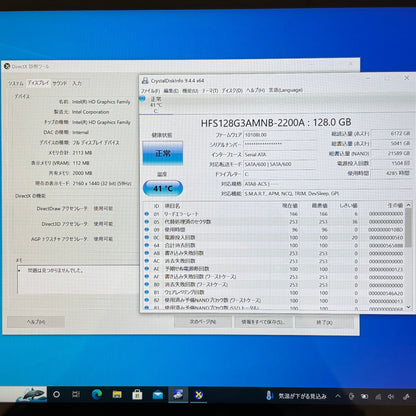Open the 言語(Language) menu in CrystalDiskInfo
Image resolution: width=416 pixels, height=416 pixels.
pyautogui.click(x=286, y=90)
